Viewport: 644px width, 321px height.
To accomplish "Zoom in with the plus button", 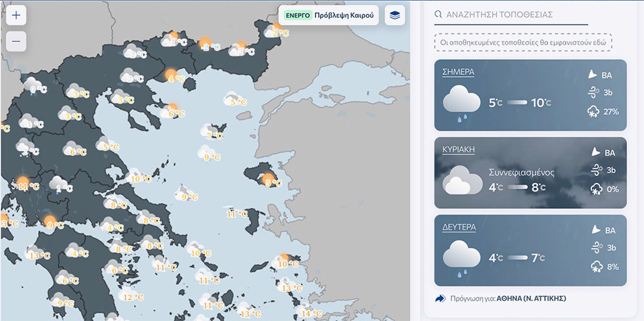I will pyautogui.click(x=16, y=15).
